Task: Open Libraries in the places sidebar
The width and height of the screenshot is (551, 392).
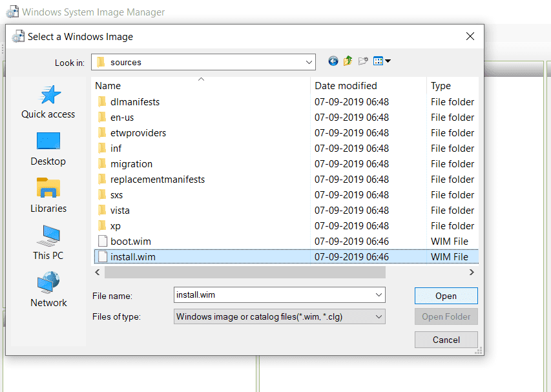Action: pyautogui.click(x=48, y=196)
